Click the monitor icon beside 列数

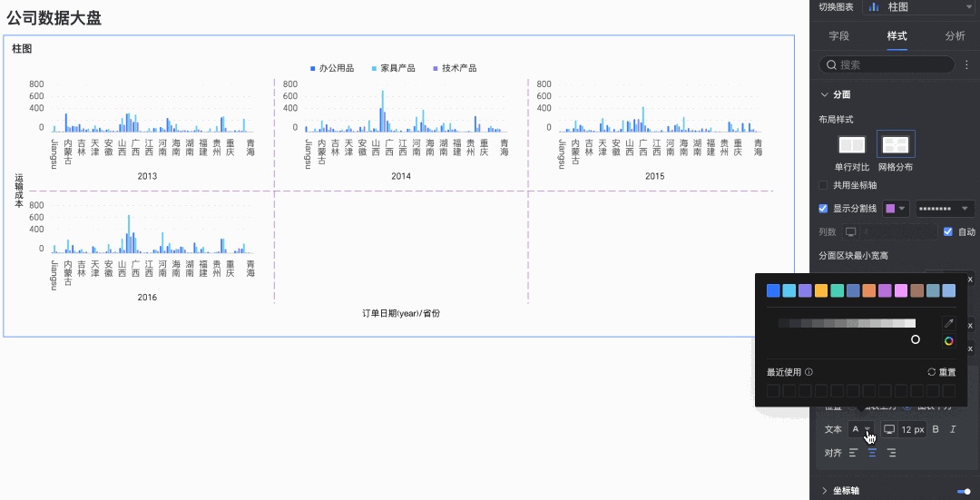click(x=850, y=232)
